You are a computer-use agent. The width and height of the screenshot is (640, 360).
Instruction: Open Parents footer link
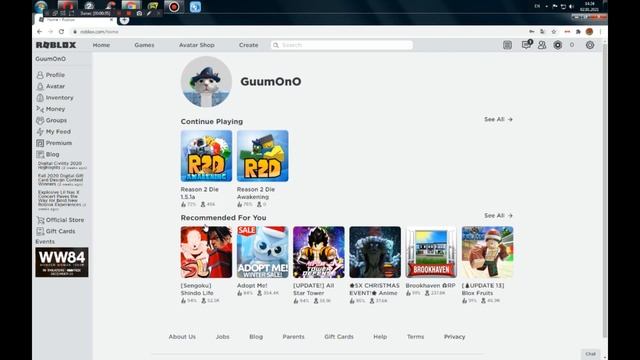(293, 337)
